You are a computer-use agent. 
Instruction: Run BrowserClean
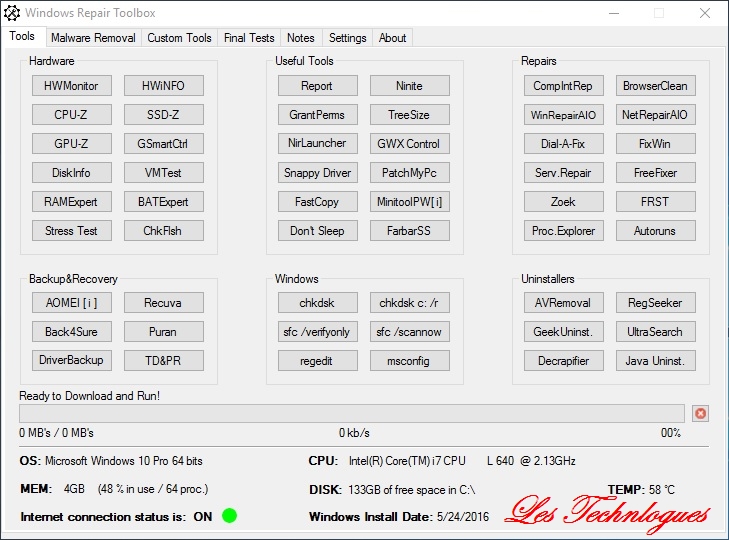click(x=656, y=86)
